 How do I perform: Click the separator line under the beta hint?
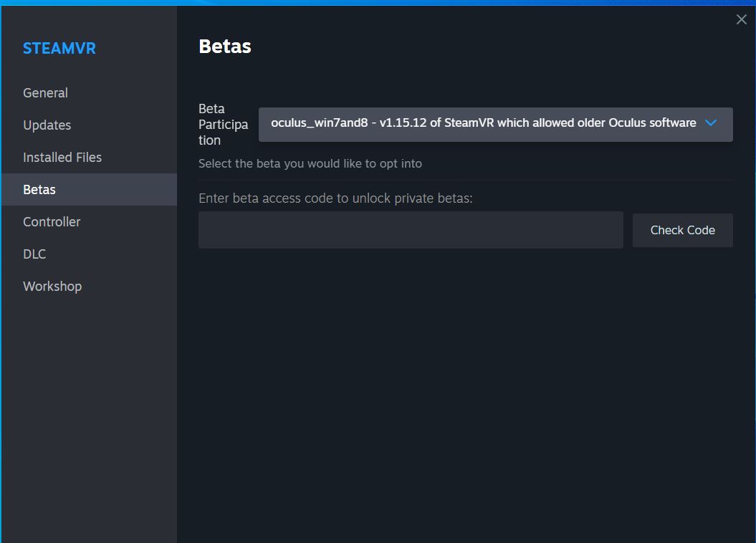point(466,180)
